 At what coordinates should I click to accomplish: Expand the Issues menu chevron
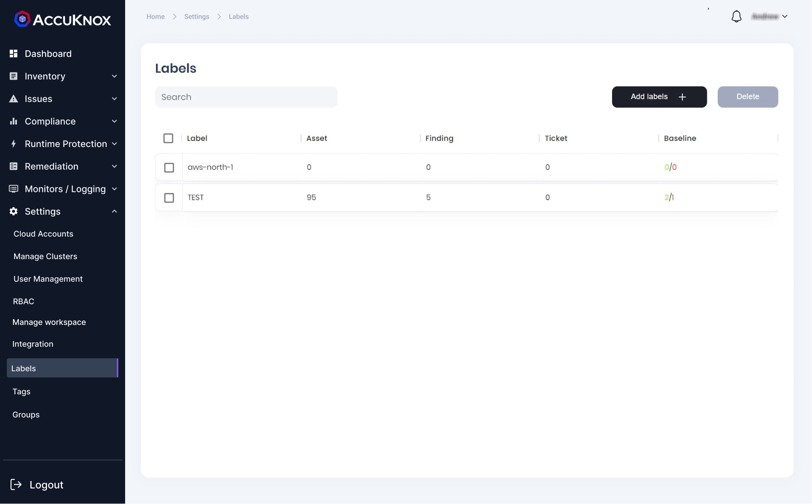(114, 99)
